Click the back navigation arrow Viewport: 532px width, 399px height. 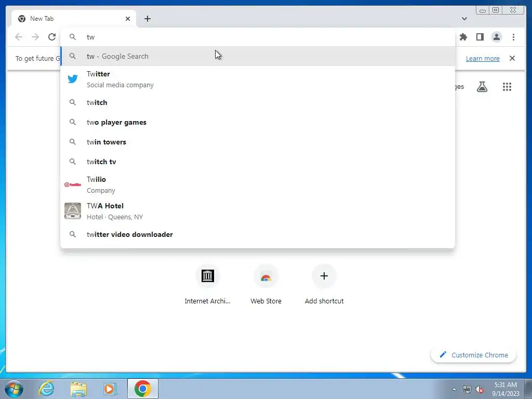coord(19,37)
